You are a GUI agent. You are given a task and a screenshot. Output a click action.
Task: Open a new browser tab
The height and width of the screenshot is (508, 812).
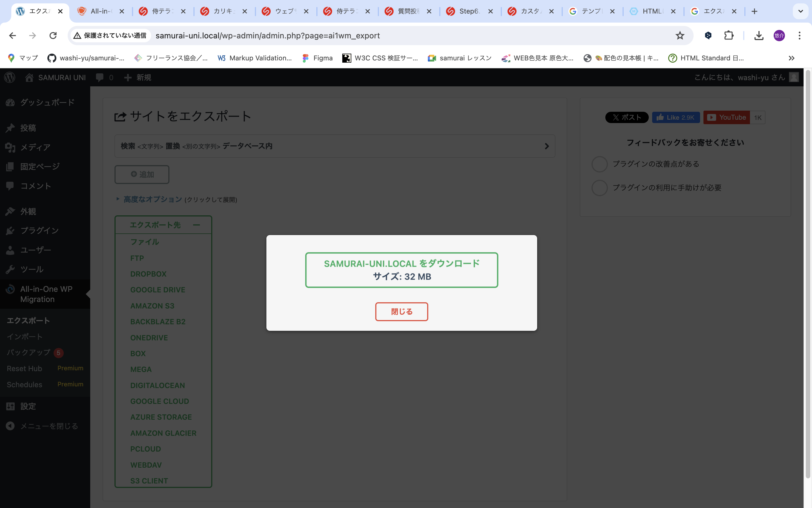pos(754,11)
